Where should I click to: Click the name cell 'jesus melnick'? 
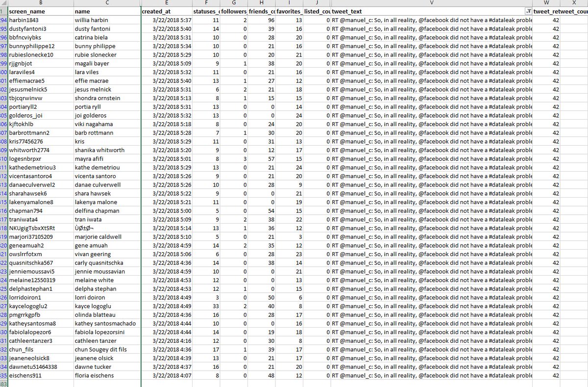(107, 89)
